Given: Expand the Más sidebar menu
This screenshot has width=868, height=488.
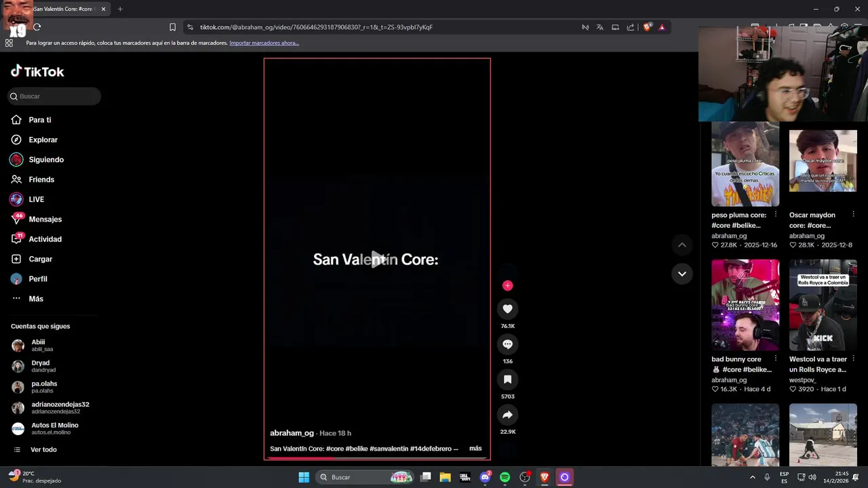Looking at the screenshot, I should [x=27, y=299].
